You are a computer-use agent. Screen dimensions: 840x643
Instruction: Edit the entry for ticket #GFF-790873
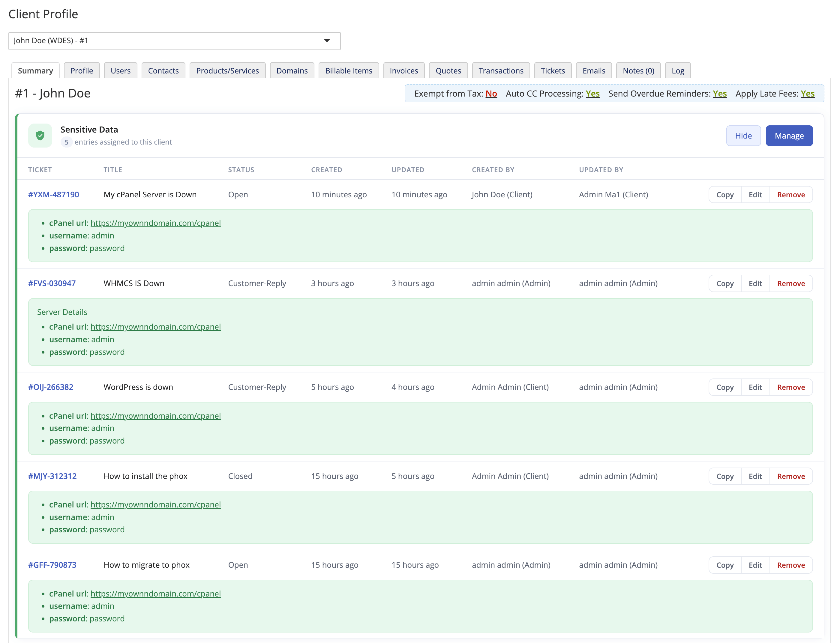[x=755, y=565]
